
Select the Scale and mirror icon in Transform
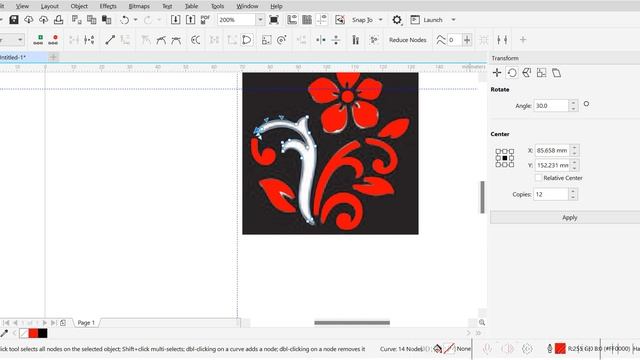527,73
